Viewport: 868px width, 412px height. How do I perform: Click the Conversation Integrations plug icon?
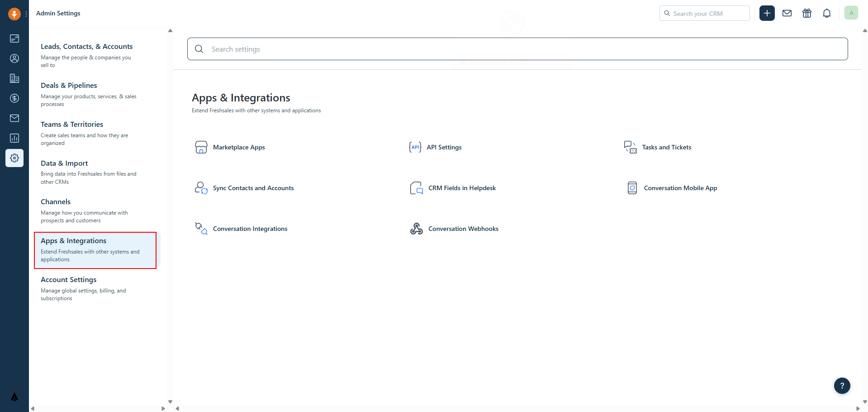[x=201, y=229]
